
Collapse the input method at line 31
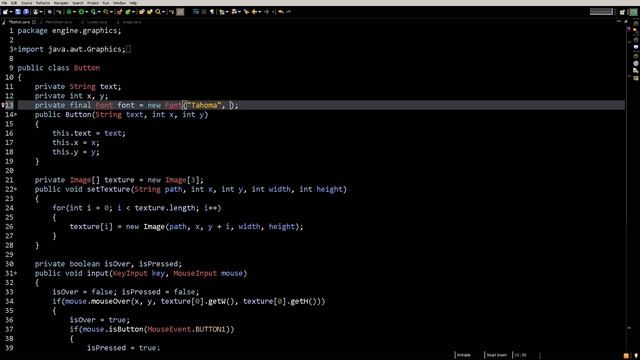click(16, 273)
